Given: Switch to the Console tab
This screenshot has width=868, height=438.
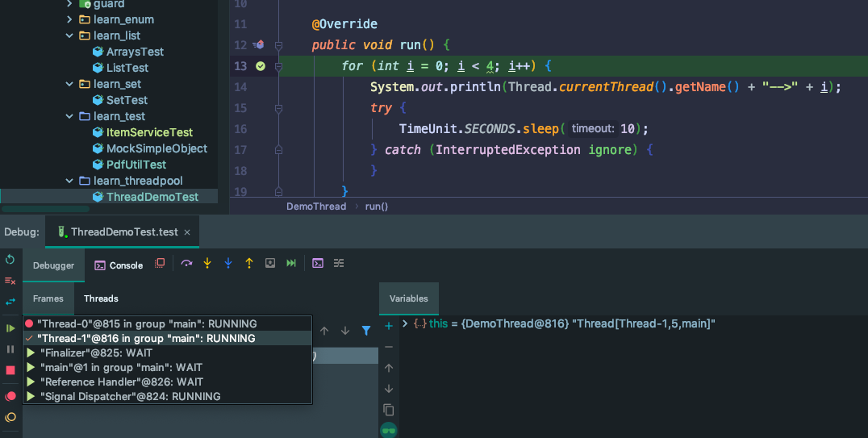Looking at the screenshot, I should point(119,265).
